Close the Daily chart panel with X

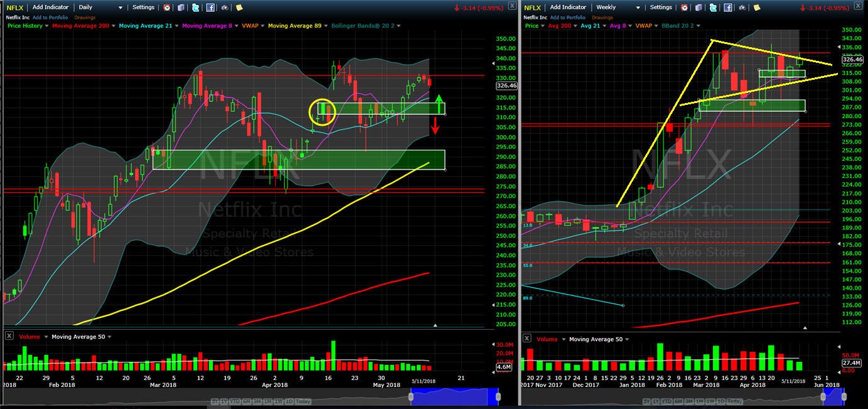(x=512, y=6)
